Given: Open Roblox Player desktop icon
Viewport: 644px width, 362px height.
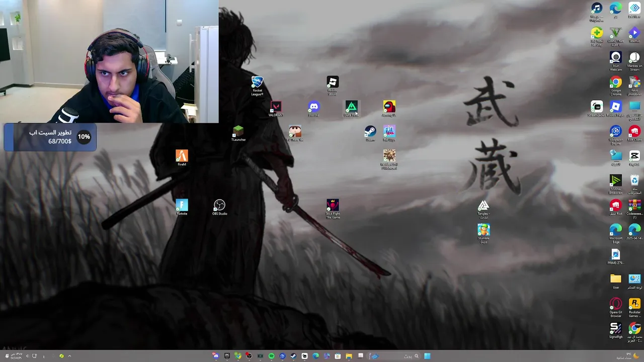Looking at the screenshot, I should 616,109.
